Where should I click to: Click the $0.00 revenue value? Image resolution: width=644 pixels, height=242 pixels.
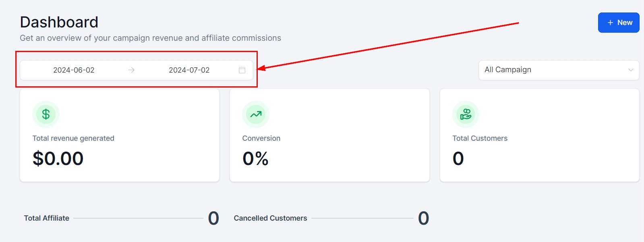coord(58,159)
